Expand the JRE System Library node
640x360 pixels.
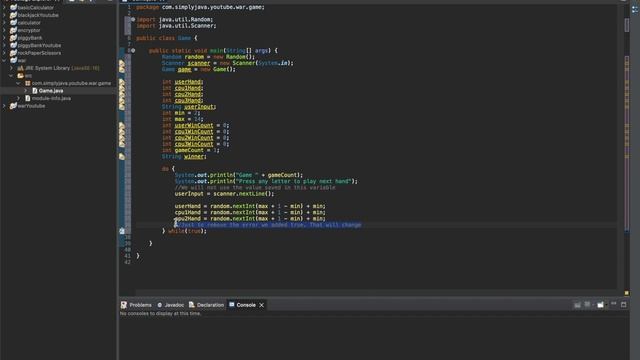click(x=11, y=68)
